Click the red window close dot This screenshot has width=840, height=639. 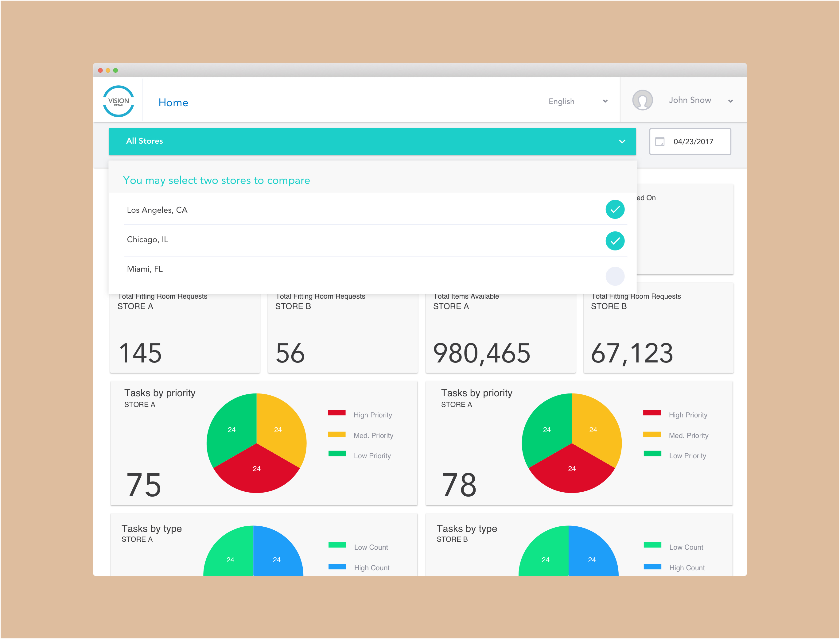pos(100,70)
